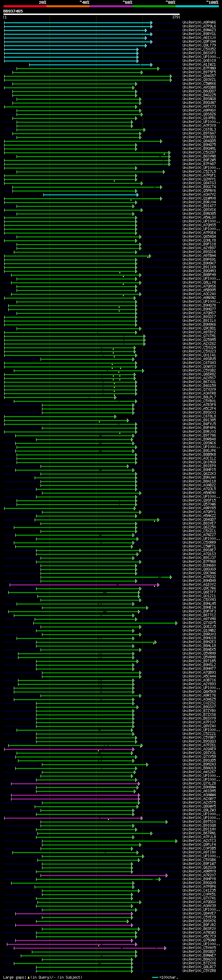The width and height of the screenshot is (222, 980).
Task: Click the purple ~60% identity legend bar
Action: 111,6
